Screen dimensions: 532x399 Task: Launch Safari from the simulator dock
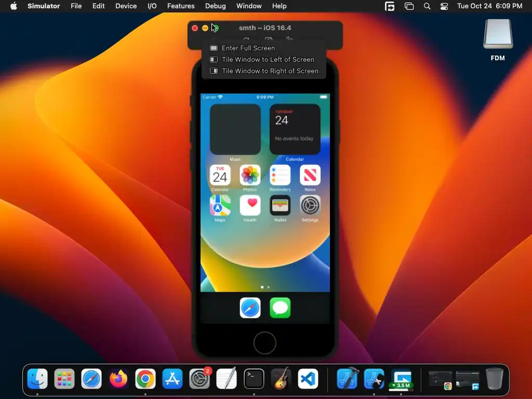[x=250, y=308]
